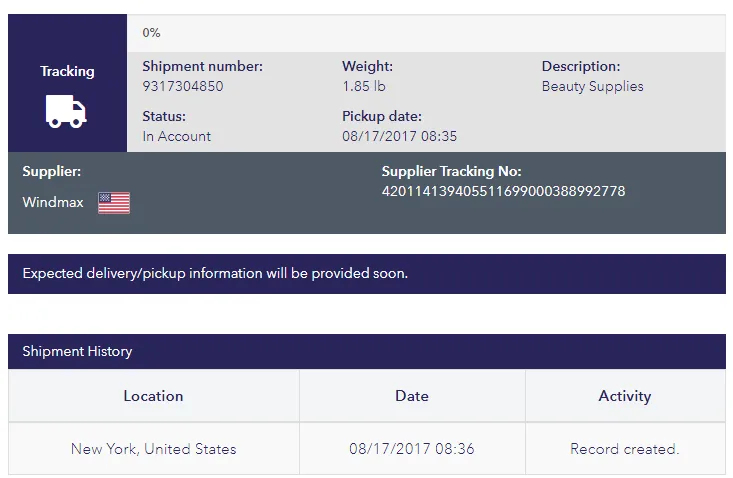
Task: Select the In Account status value
Action: [x=177, y=136]
